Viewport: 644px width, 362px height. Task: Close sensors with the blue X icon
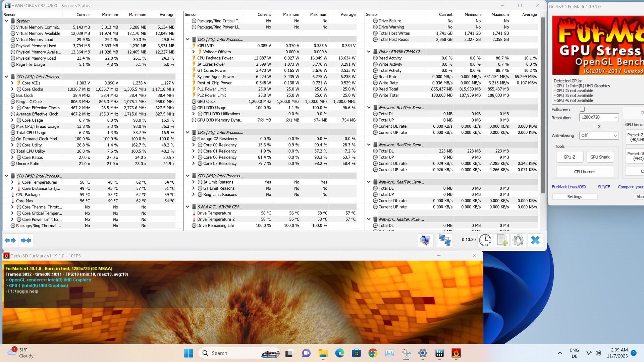(x=535, y=240)
